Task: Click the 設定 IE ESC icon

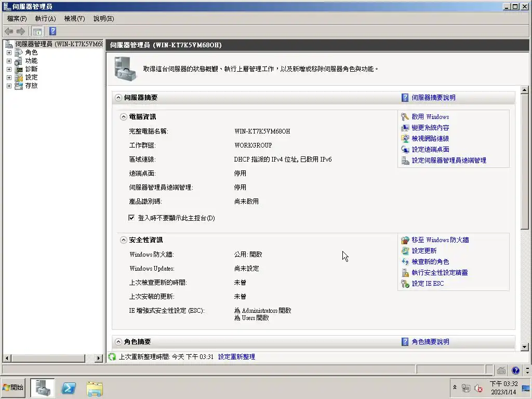Action: pos(405,283)
